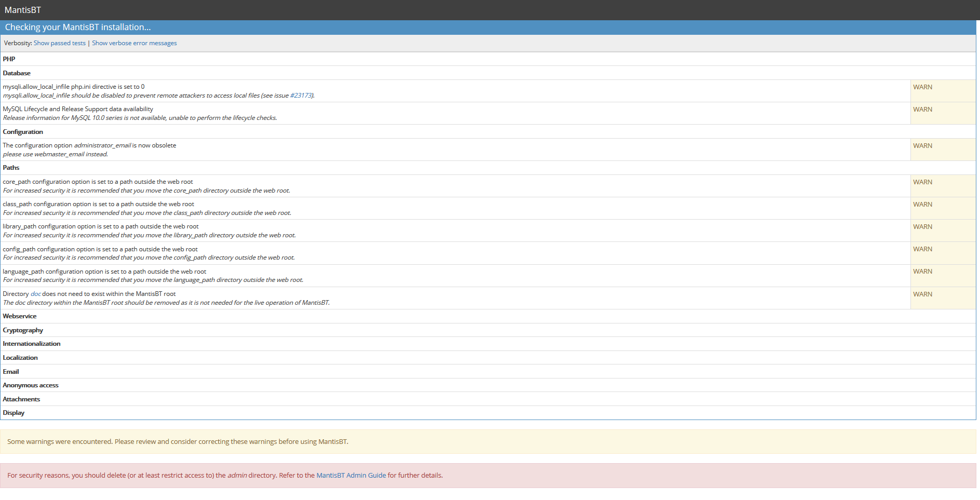Follow the doc directory link

tap(35, 294)
